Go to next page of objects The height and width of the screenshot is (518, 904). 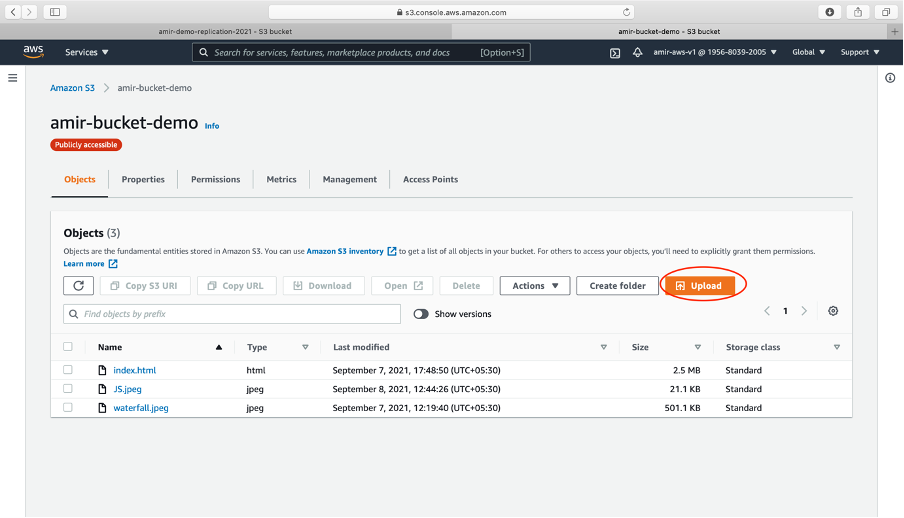click(804, 311)
